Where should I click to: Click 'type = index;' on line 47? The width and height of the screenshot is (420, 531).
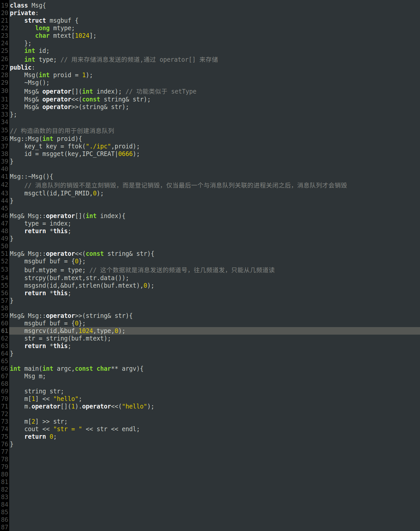(48, 223)
